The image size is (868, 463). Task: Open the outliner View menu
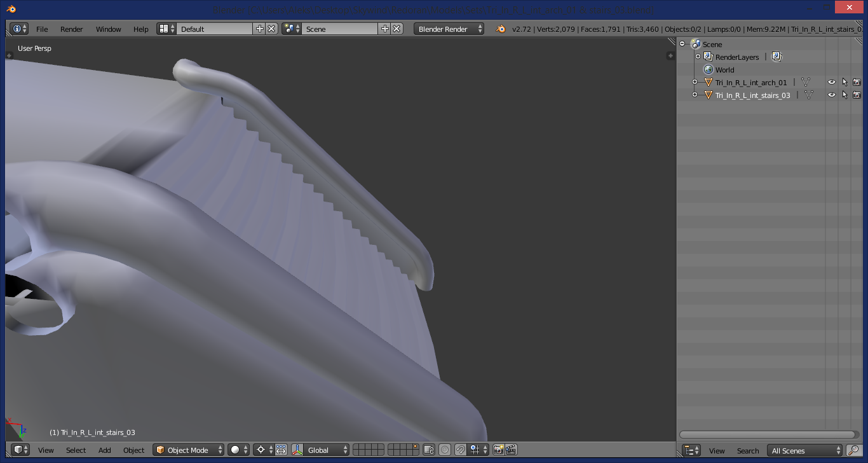pos(717,450)
